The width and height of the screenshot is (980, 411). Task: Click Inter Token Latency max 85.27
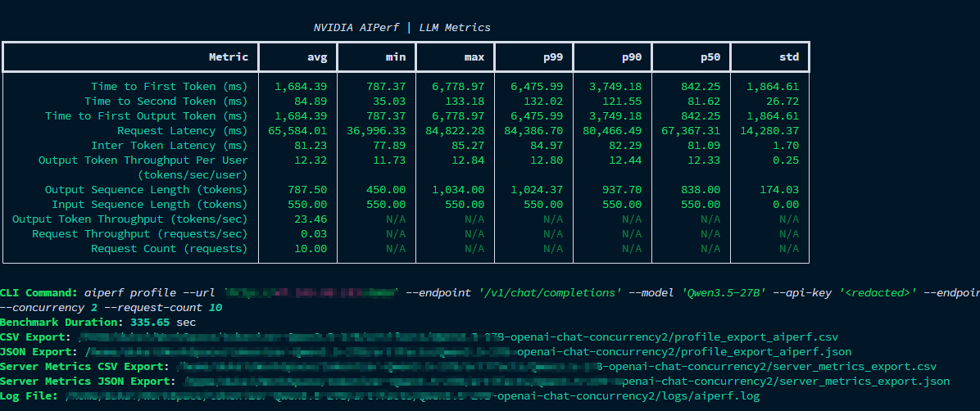(x=468, y=146)
